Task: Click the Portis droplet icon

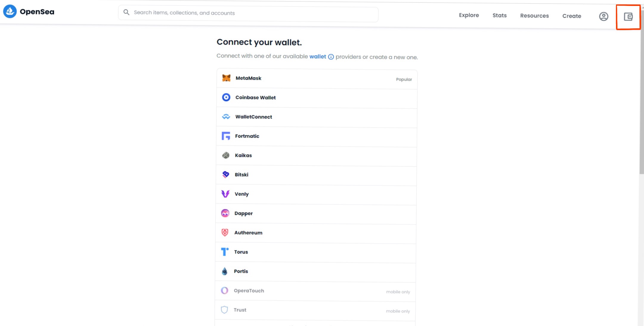Action: pos(225,271)
